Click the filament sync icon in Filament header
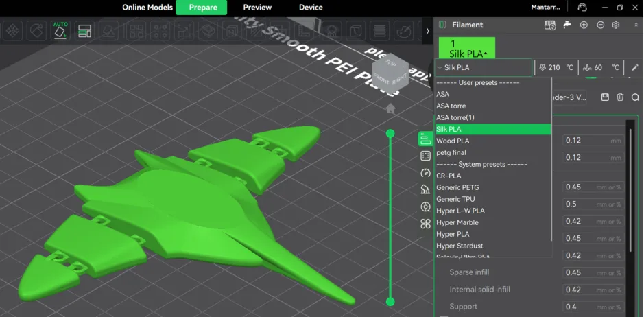This screenshot has height=317, width=644. [550, 25]
